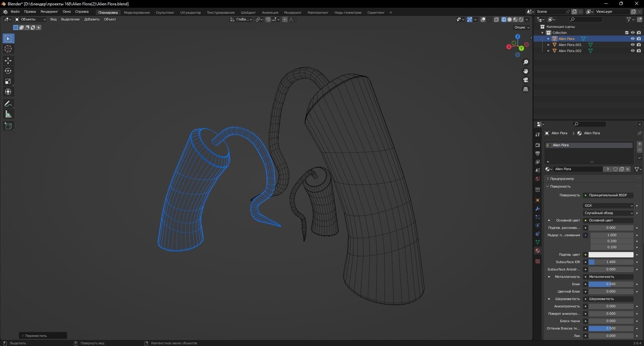Open the Глоба... transform orientation dropdown

(241, 19)
